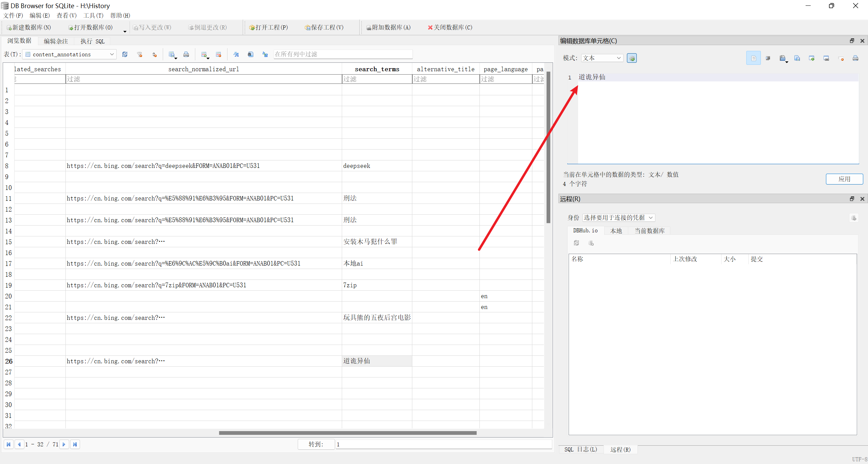Switch to the 执行 SQL tab
Viewport: 868px width, 464px height.
93,41
